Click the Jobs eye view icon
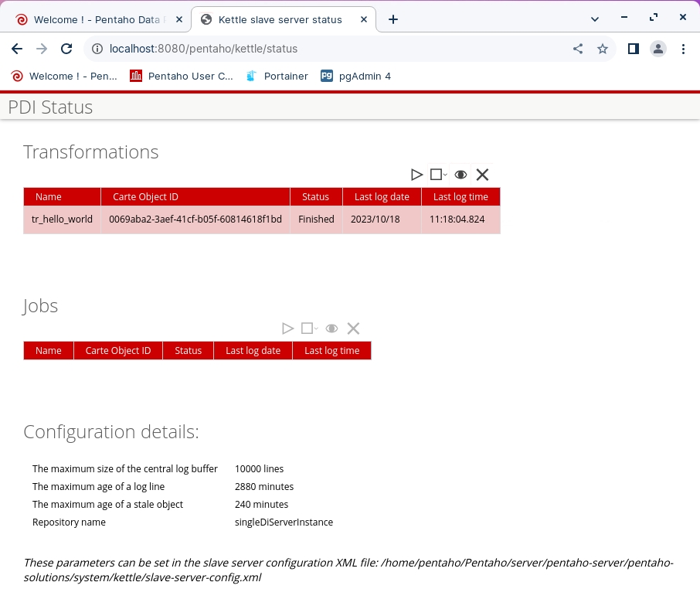 click(x=331, y=328)
